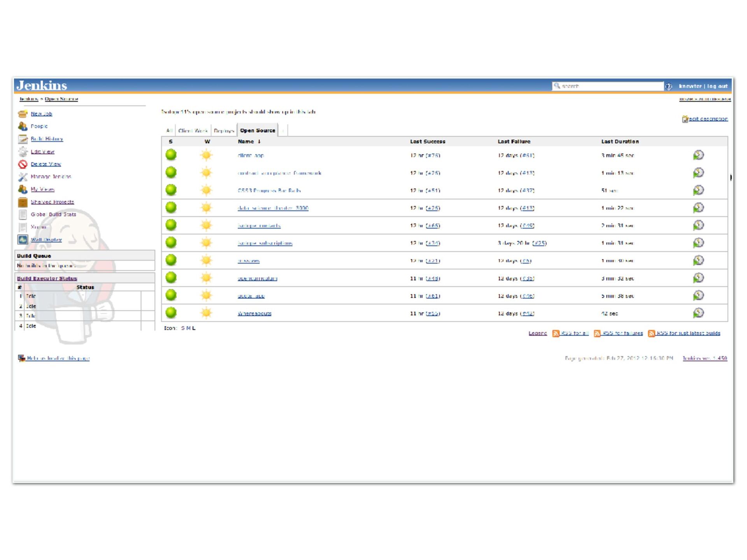Schedule build for the 5 min 38 sec job
The height and width of the screenshot is (560, 747).
(698, 296)
